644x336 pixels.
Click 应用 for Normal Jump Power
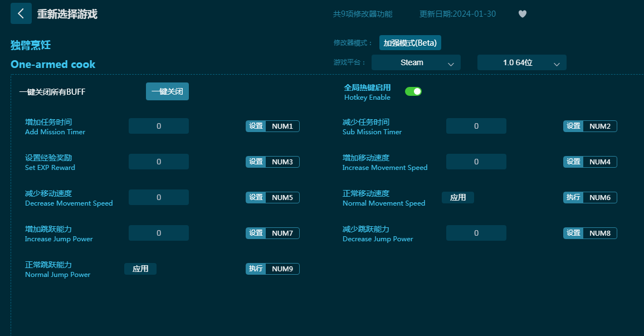point(140,269)
